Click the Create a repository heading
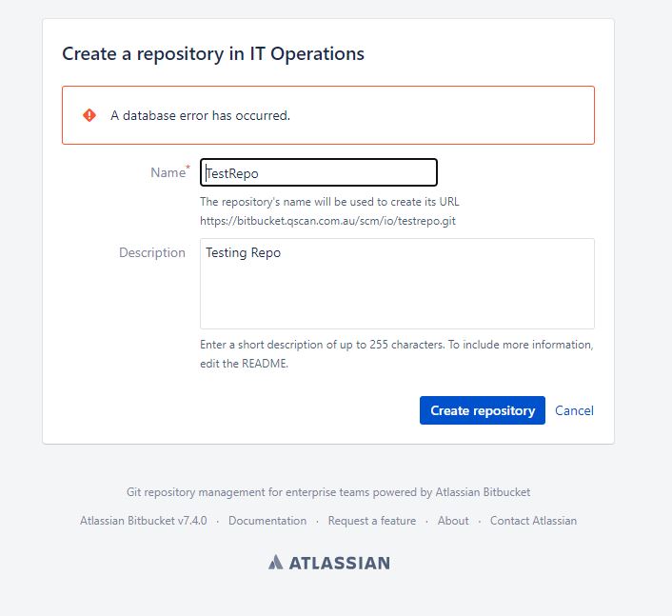This screenshot has width=672, height=616. (213, 54)
